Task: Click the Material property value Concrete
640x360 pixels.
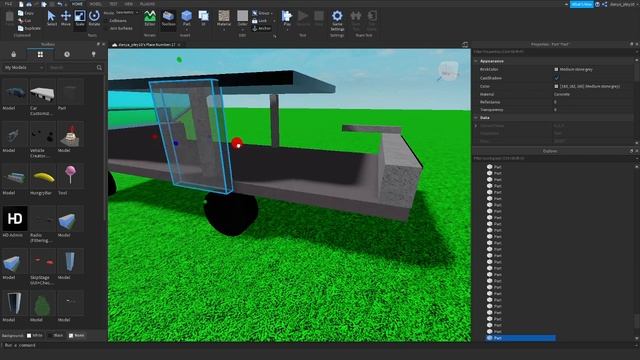Action: point(562,94)
